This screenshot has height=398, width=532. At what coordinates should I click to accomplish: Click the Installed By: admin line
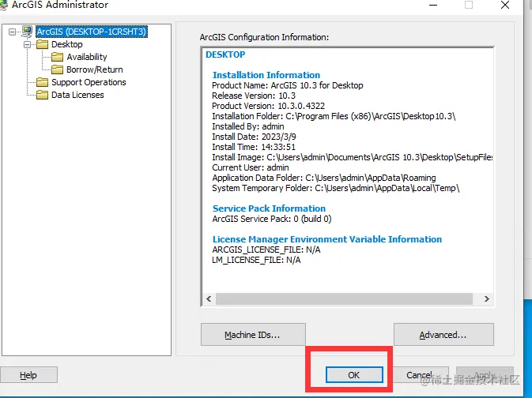pyautogui.click(x=248, y=126)
